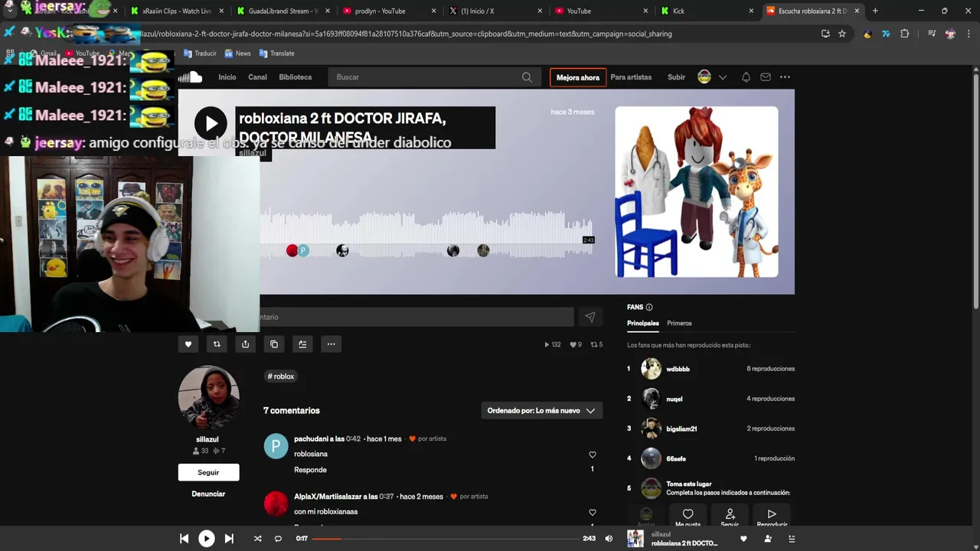Expand the profile avatar dropdown arrow
This screenshot has height=551, width=980.
pyautogui.click(x=722, y=77)
